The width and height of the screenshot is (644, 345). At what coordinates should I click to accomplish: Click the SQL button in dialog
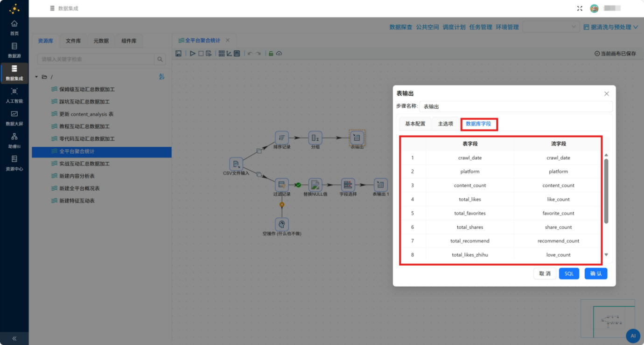tap(569, 274)
